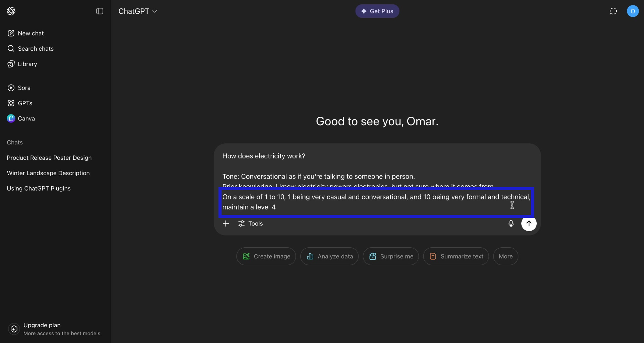Expand the More suggestions option
644x343 pixels.
(x=505, y=256)
